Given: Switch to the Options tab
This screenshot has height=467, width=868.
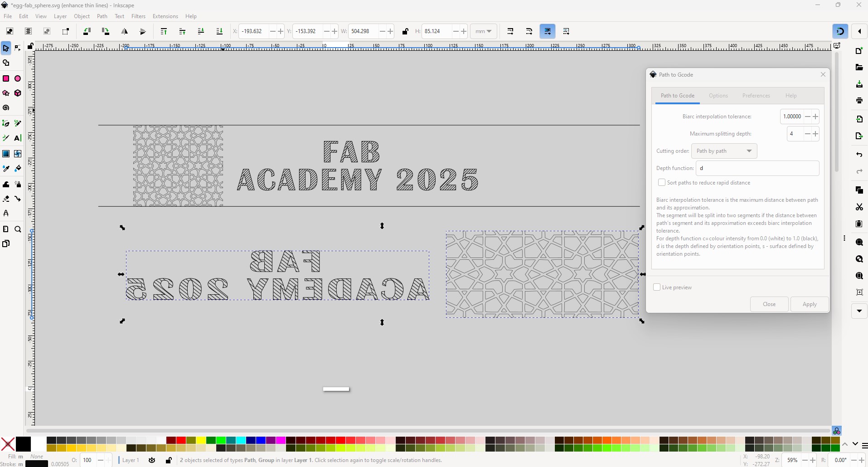Looking at the screenshot, I should 718,96.
